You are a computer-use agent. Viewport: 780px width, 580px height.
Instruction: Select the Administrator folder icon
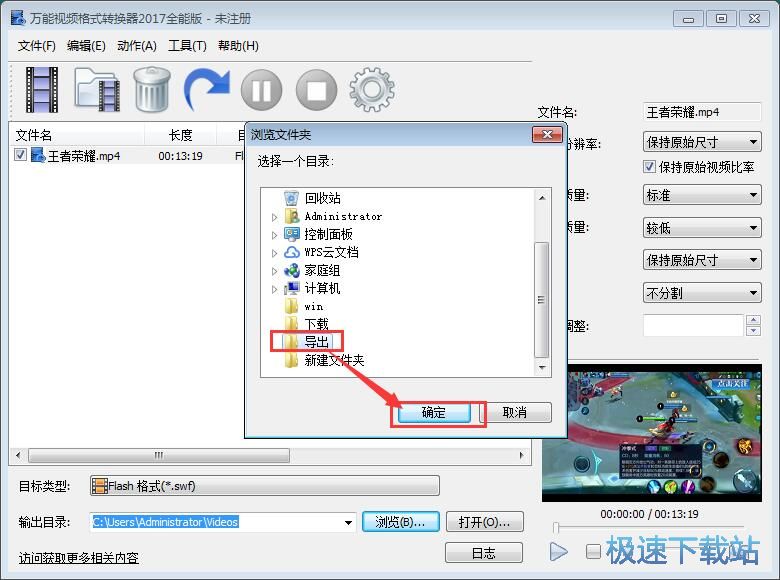(292, 216)
